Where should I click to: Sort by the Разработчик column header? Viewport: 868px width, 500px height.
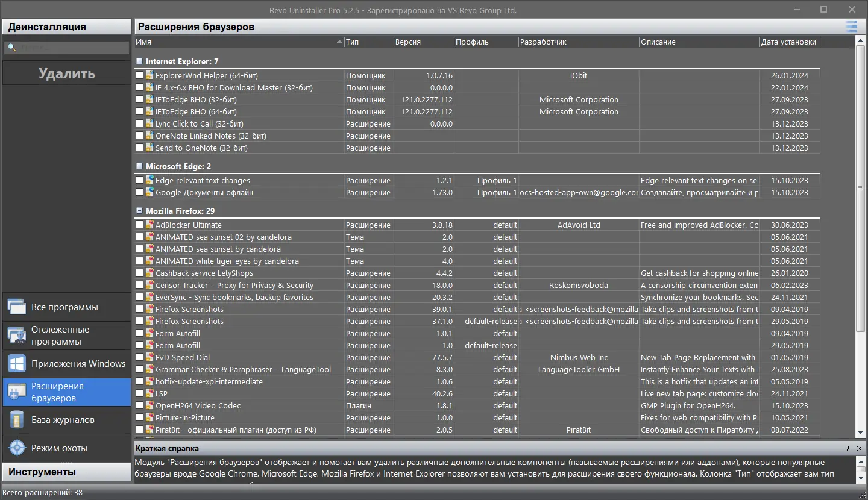click(579, 42)
